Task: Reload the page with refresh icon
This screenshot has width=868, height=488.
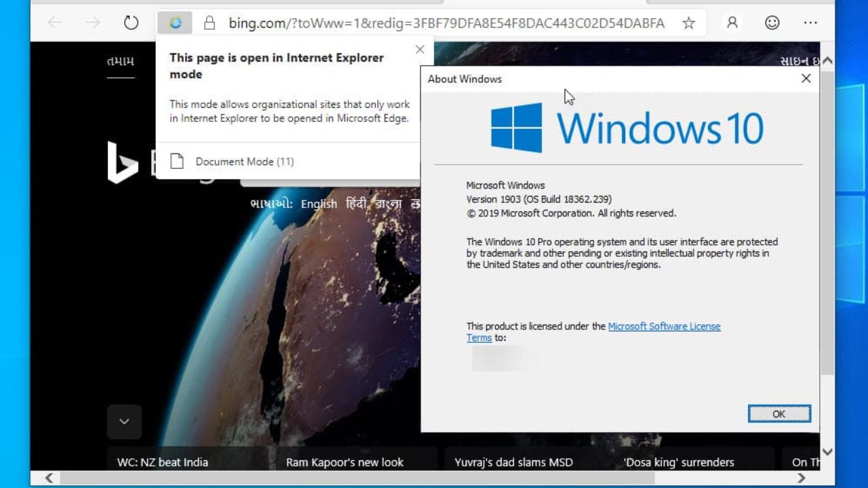Action: coord(131,23)
